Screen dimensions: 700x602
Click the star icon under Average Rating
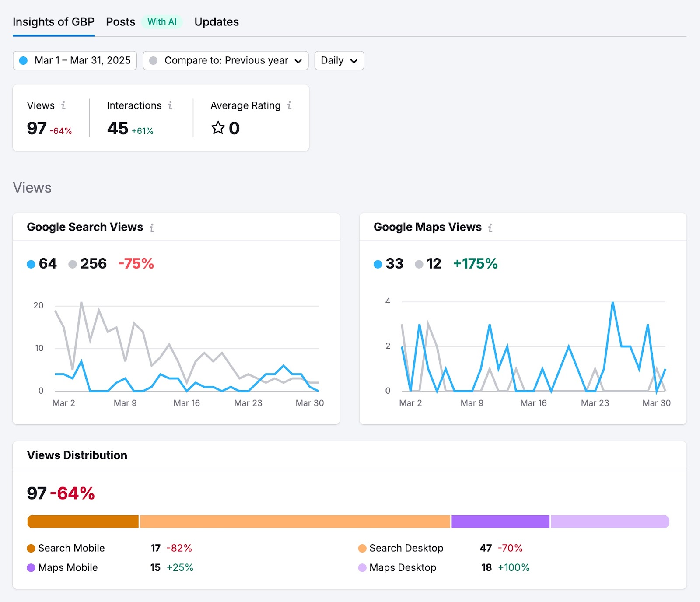[x=217, y=128]
